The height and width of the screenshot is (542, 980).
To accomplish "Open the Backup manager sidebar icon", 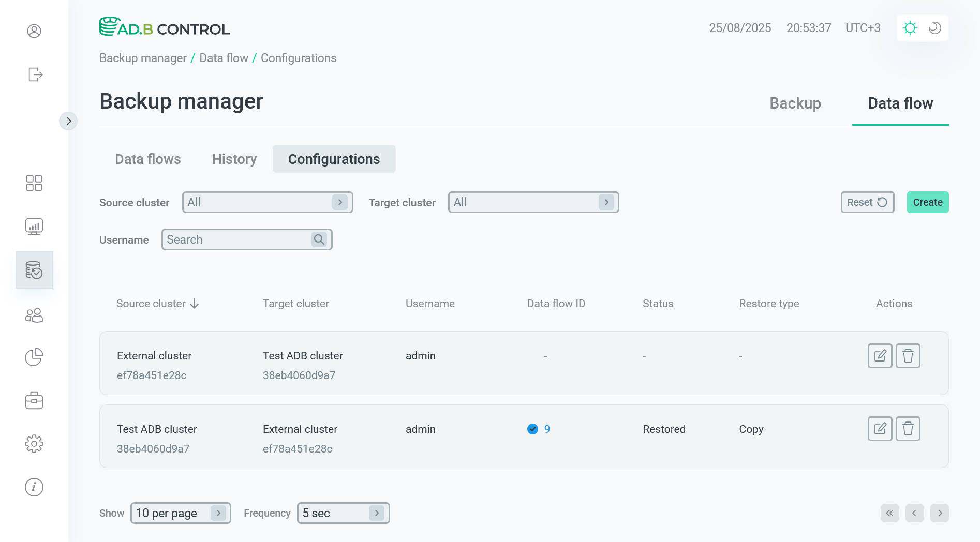I will (34, 269).
